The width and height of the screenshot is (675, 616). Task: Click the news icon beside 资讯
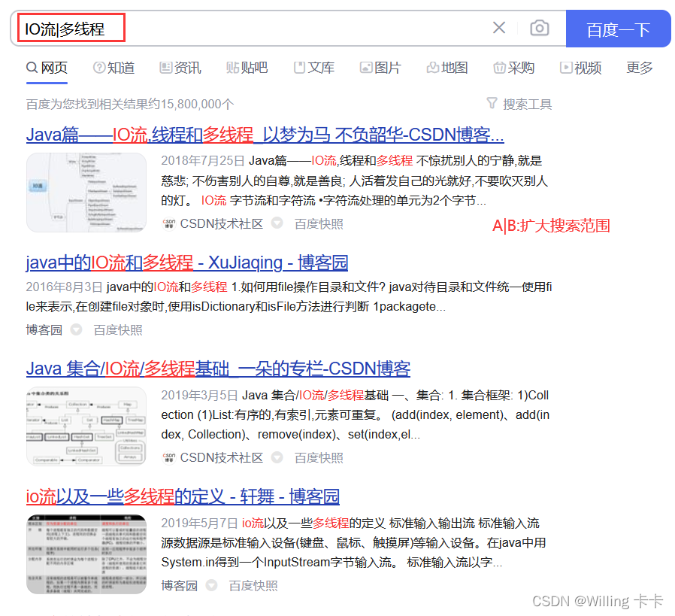point(165,68)
